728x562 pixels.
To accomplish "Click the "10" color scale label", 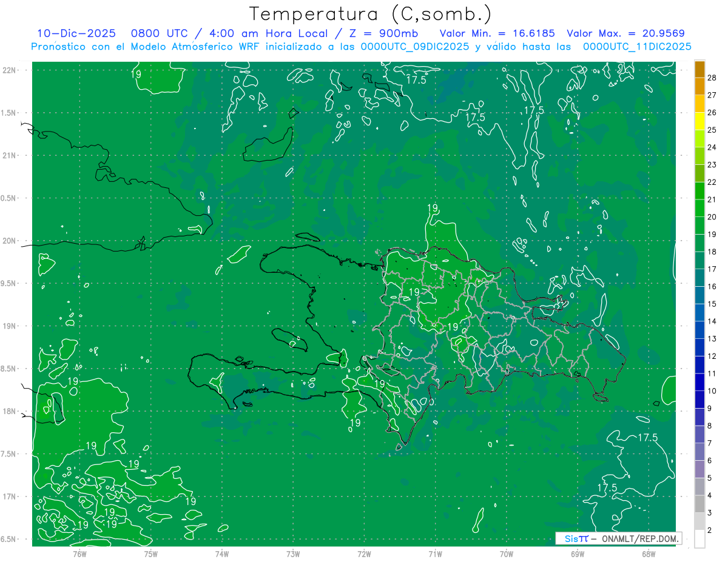I will click(713, 391).
